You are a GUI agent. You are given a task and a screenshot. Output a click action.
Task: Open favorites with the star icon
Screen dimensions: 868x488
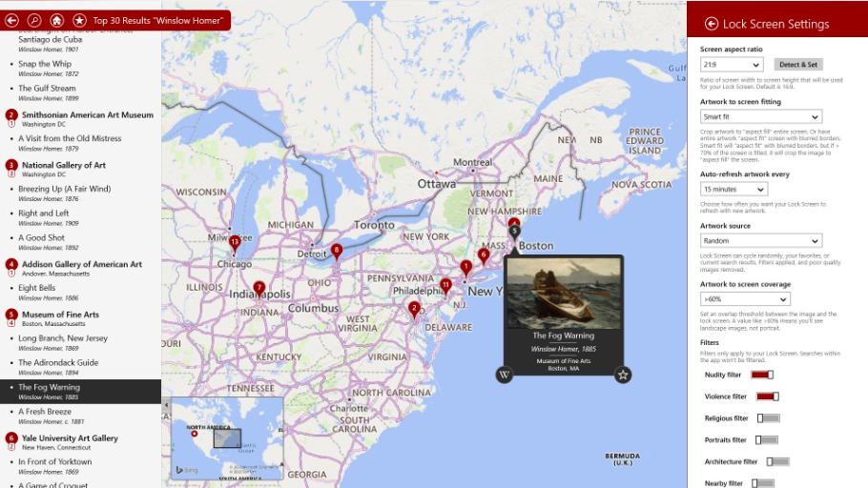[x=79, y=20]
